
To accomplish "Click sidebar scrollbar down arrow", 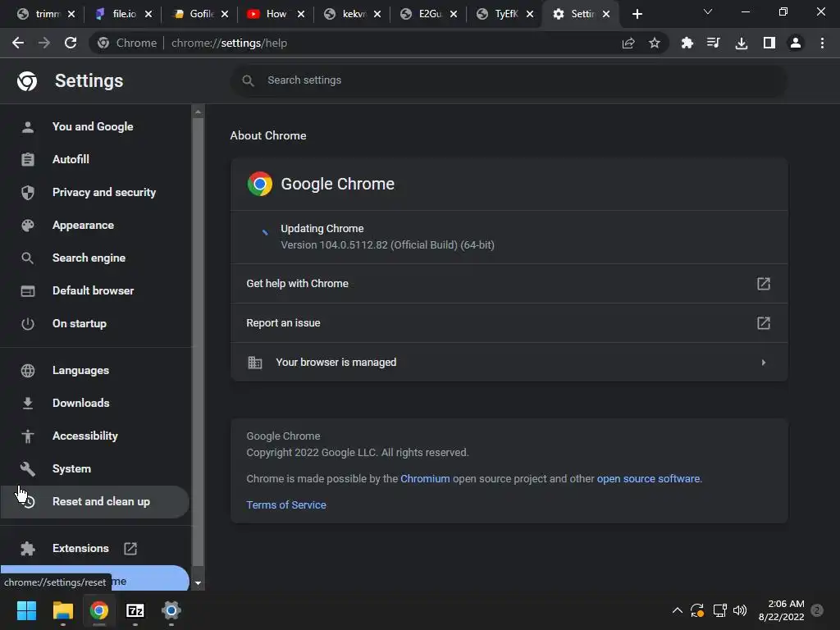I will pyautogui.click(x=198, y=583).
